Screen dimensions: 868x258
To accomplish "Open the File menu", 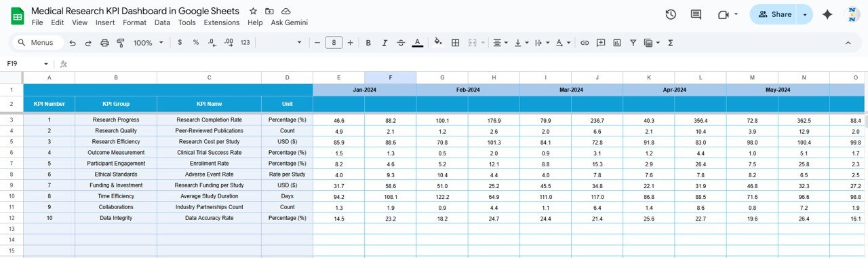I will coord(37,22).
